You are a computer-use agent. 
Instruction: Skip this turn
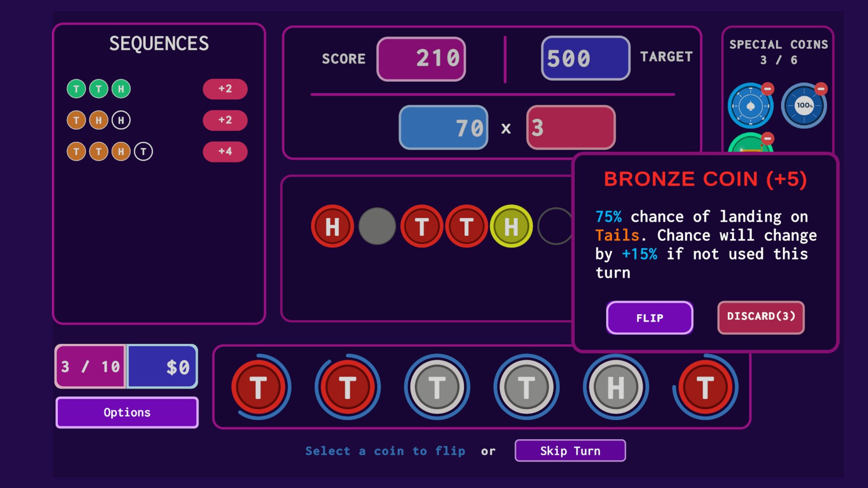570,450
